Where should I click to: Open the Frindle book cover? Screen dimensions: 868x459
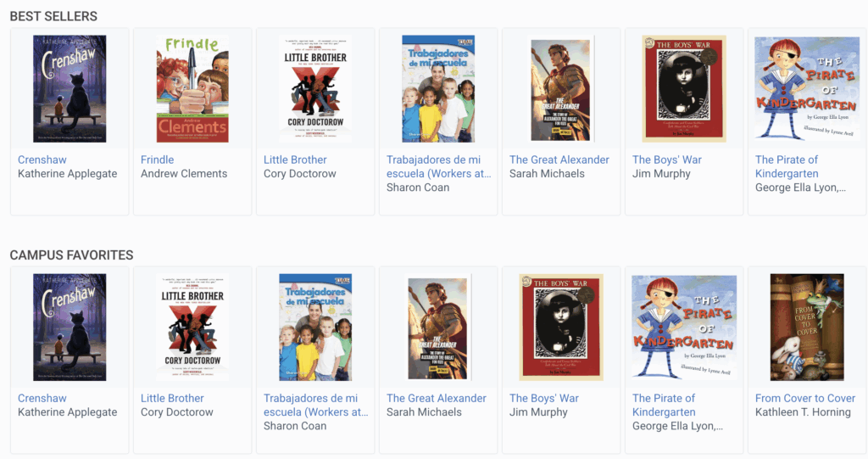pyautogui.click(x=192, y=89)
